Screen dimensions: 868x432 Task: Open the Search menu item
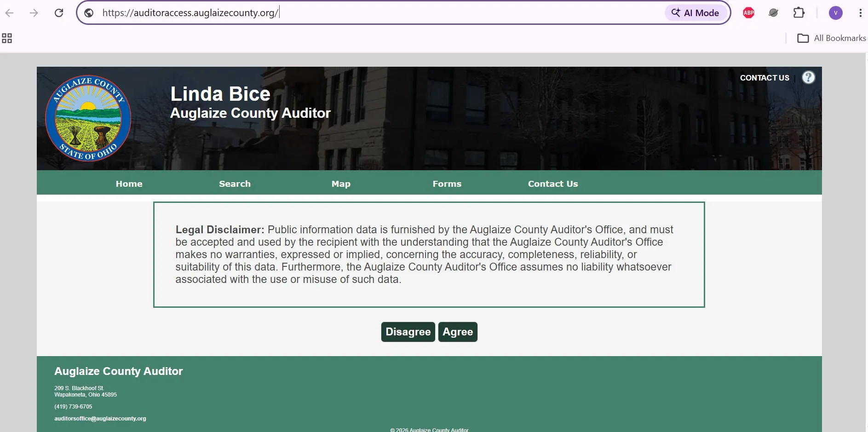235,184
